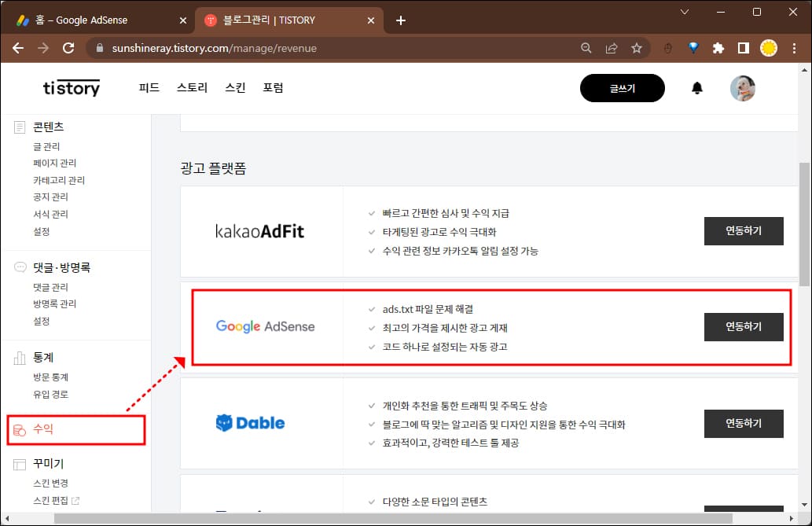This screenshot has height=526, width=812.
Task: Click the external link icon beside 스킨 편집
Action: pyautogui.click(x=75, y=501)
